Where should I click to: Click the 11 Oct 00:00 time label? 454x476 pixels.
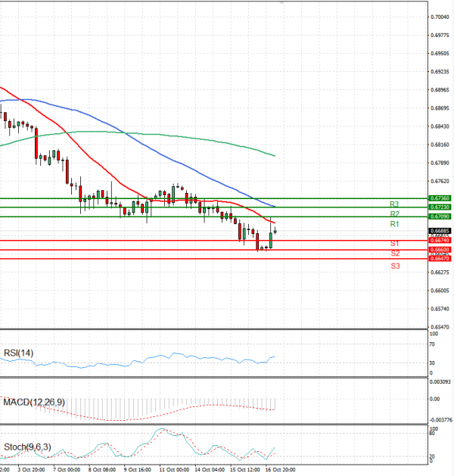(174, 470)
